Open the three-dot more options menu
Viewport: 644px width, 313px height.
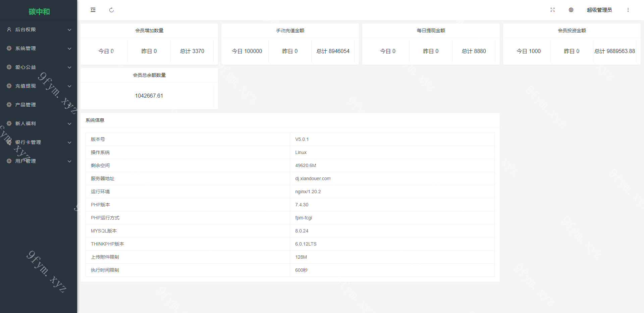point(628,10)
